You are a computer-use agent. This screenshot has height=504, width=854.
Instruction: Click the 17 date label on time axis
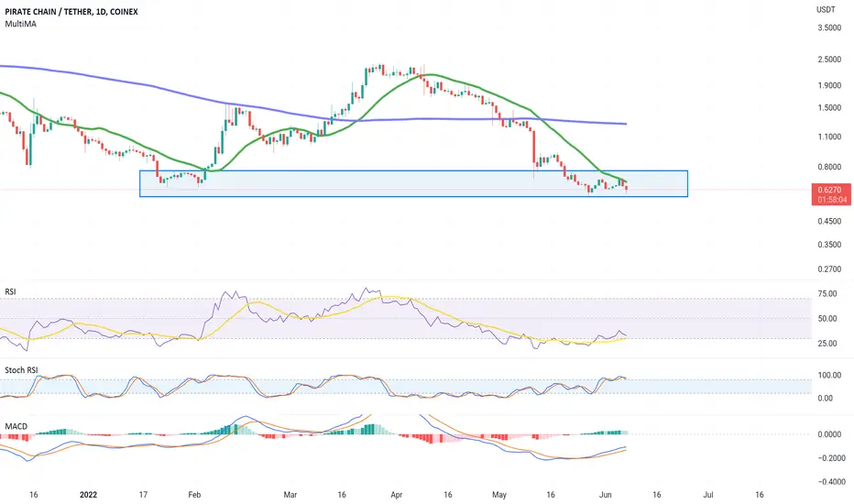tap(143, 495)
